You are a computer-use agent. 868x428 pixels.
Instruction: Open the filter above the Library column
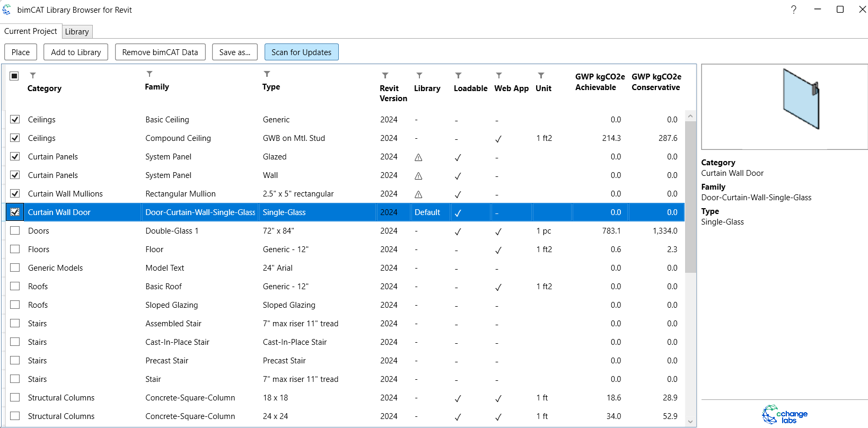[x=419, y=76]
